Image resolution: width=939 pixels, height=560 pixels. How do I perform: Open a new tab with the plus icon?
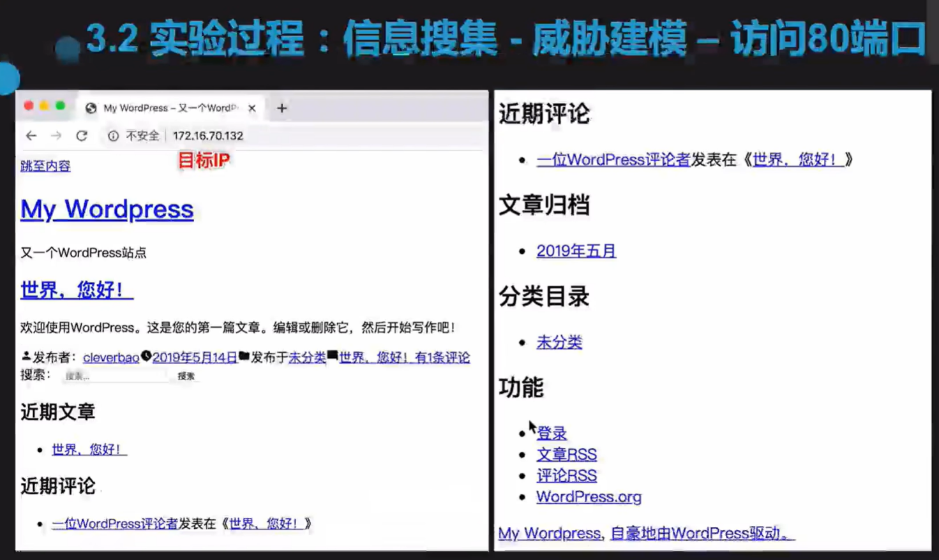tap(282, 108)
